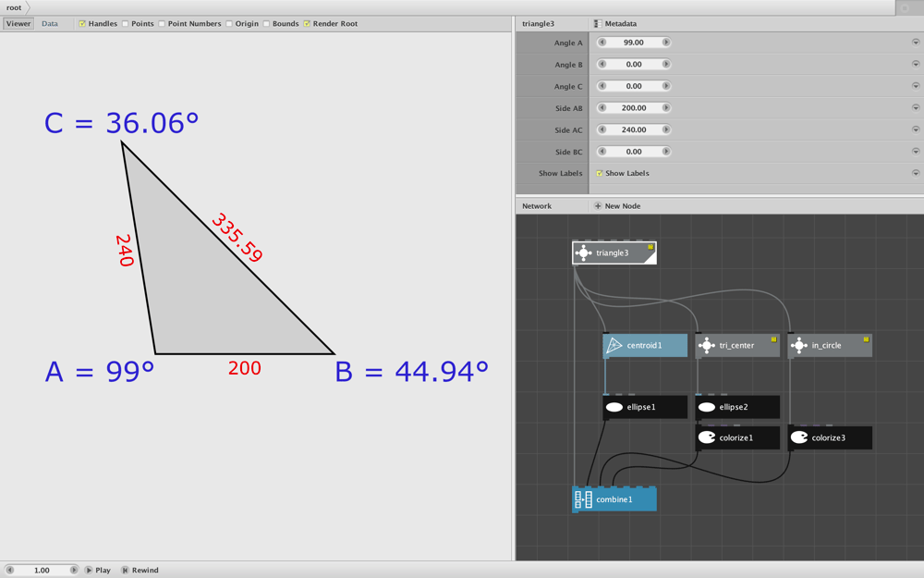Enable the Point Numbers checkbox
The width and height of the screenshot is (924, 578).
pyautogui.click(x=162, y=24)
